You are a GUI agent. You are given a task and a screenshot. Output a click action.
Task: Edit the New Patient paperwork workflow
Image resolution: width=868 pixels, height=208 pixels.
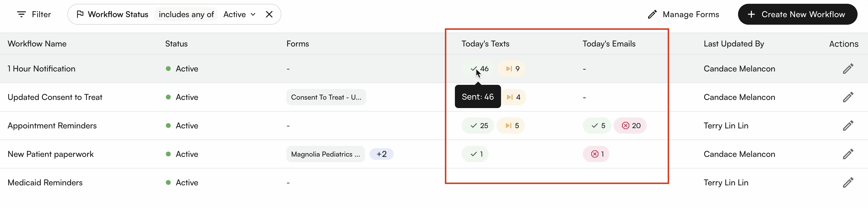848,154
